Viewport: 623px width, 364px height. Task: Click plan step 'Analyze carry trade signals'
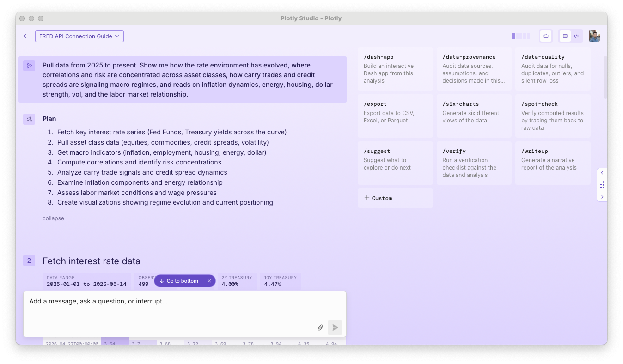pos(142,172)
